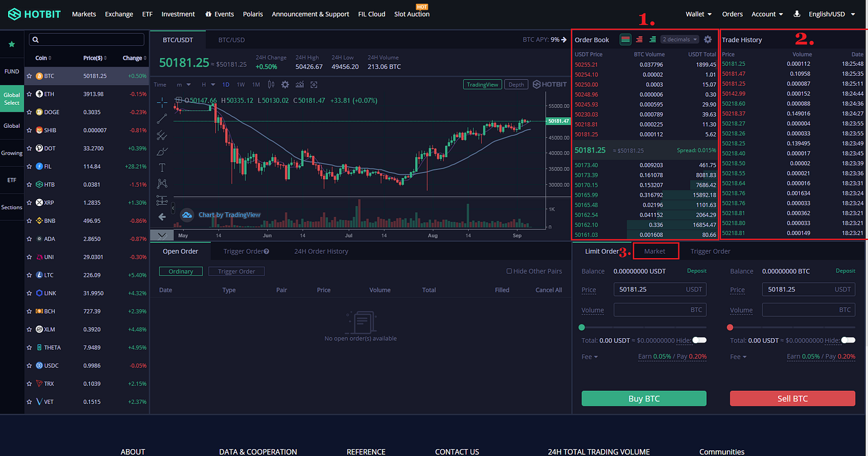Screen dimensions: 868x456
Task: Toggle the Hide switch in sell form
Action: pyautogui.click(x=848, y=340)
